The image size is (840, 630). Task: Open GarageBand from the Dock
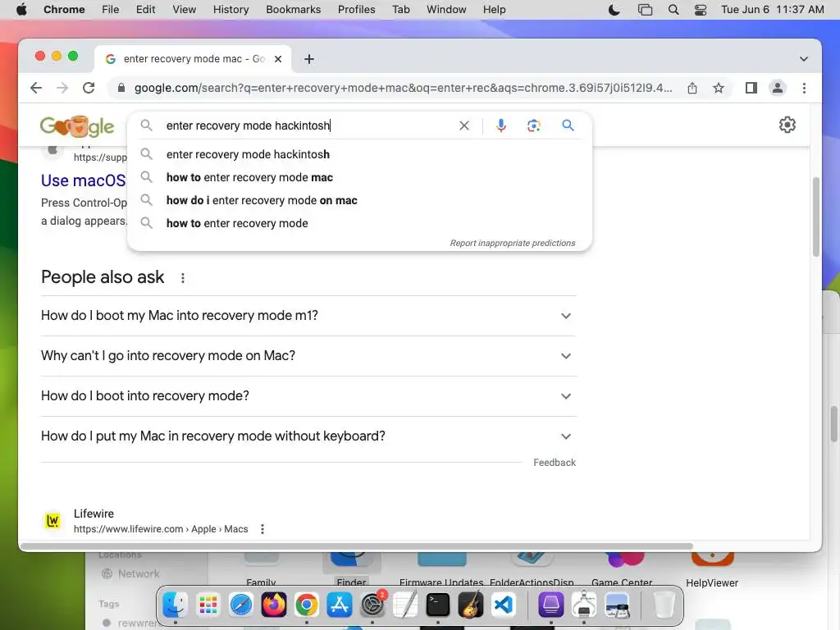[471, 605]
